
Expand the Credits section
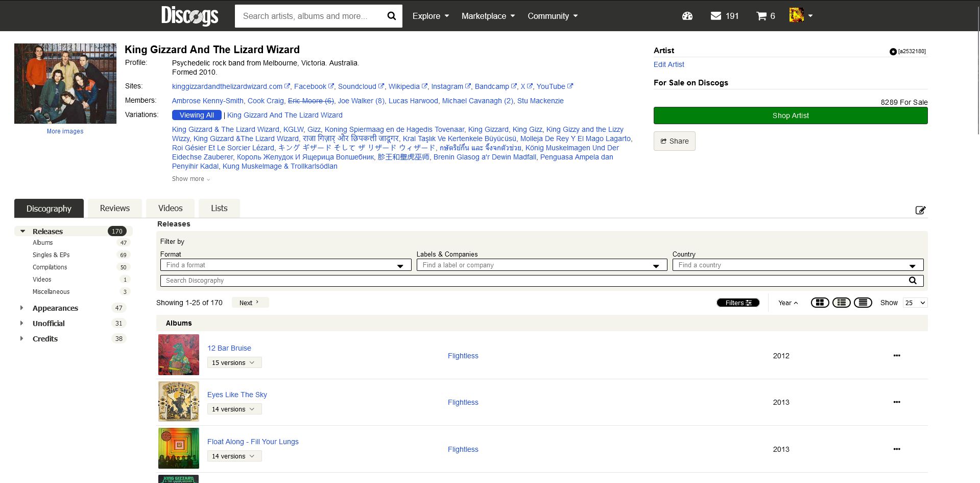[21, 338]
